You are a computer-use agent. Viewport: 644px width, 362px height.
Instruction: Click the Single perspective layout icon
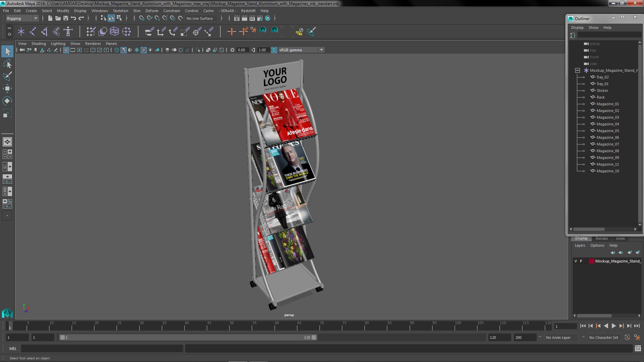(7, 142)
